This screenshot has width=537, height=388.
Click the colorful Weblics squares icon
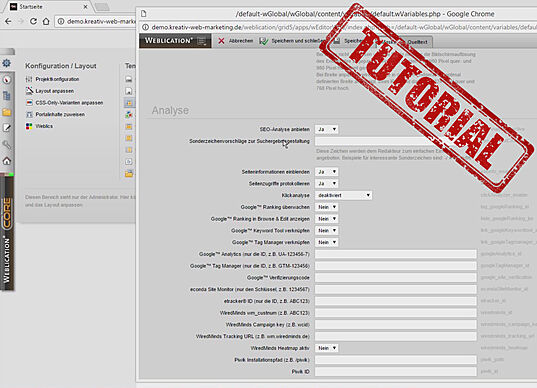tap(29, 126)
